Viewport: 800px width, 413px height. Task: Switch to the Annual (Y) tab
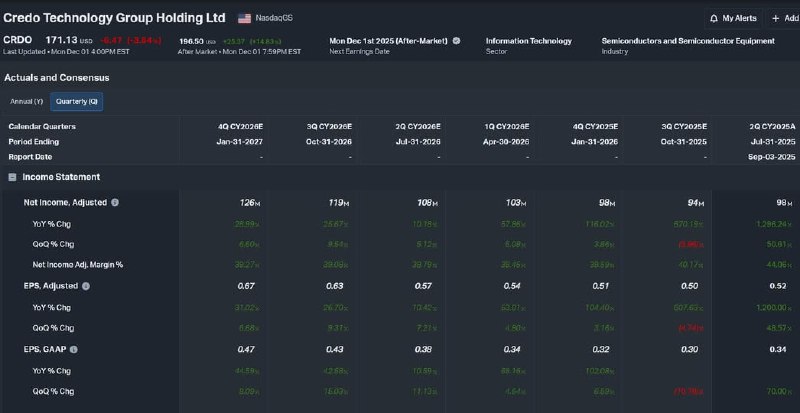[27, 102]
